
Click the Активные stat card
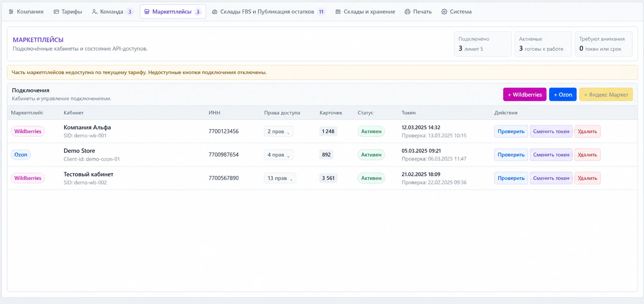click(543, 44)
